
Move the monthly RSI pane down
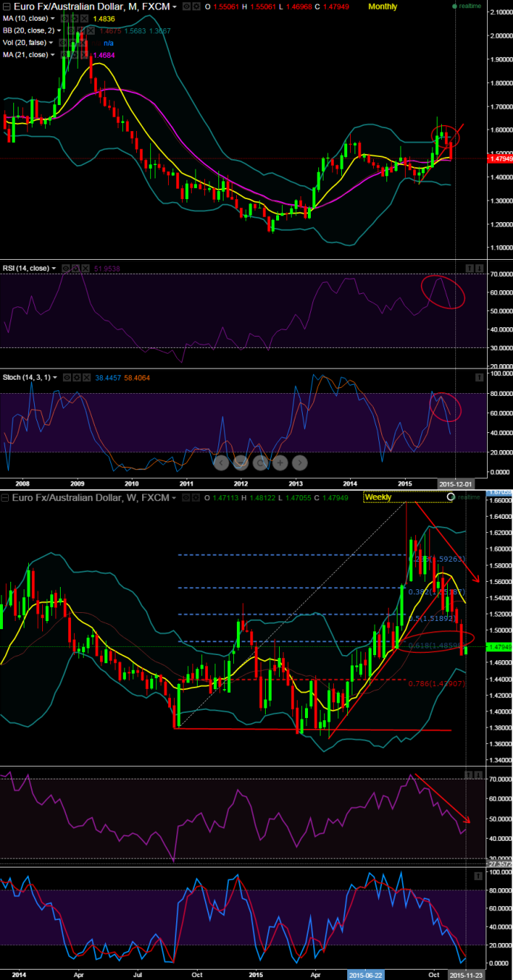(480, 267)
